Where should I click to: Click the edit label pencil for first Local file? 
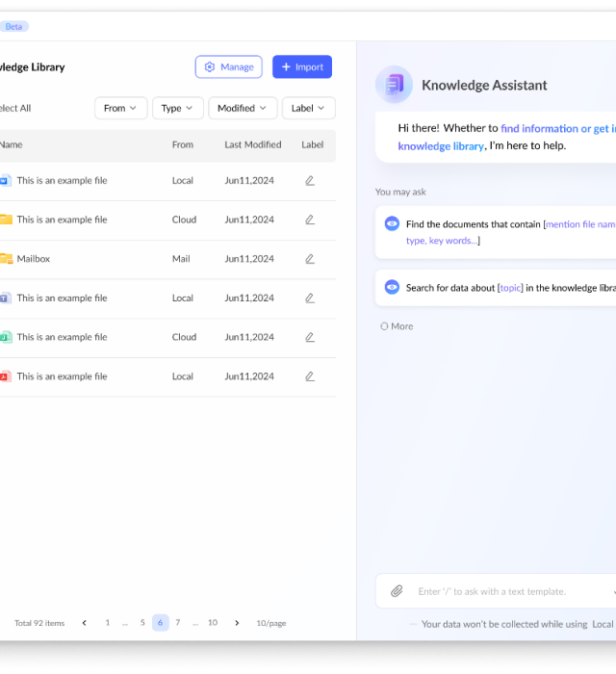pos(310,180)
